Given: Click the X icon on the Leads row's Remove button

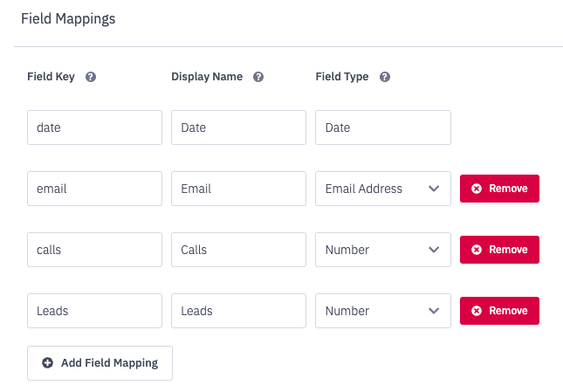Looking at the screenshot, I should (477, 311).
